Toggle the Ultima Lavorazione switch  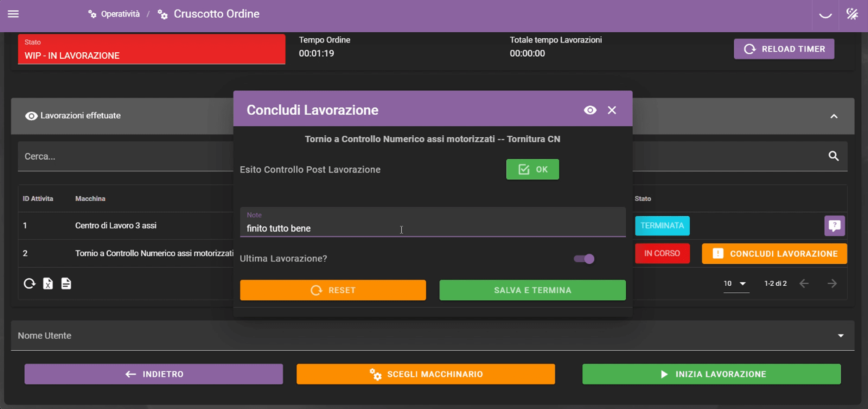584,259
